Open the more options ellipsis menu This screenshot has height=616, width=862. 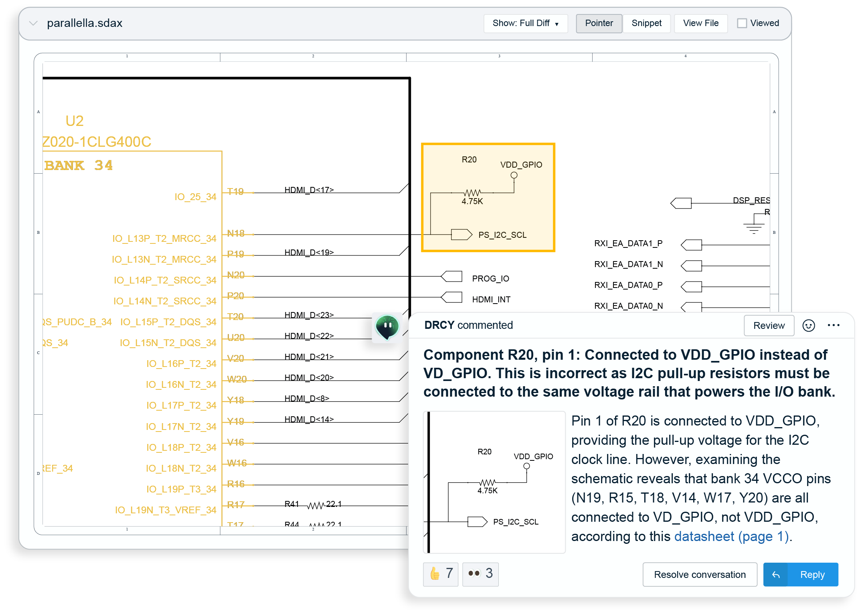[833, 326]
